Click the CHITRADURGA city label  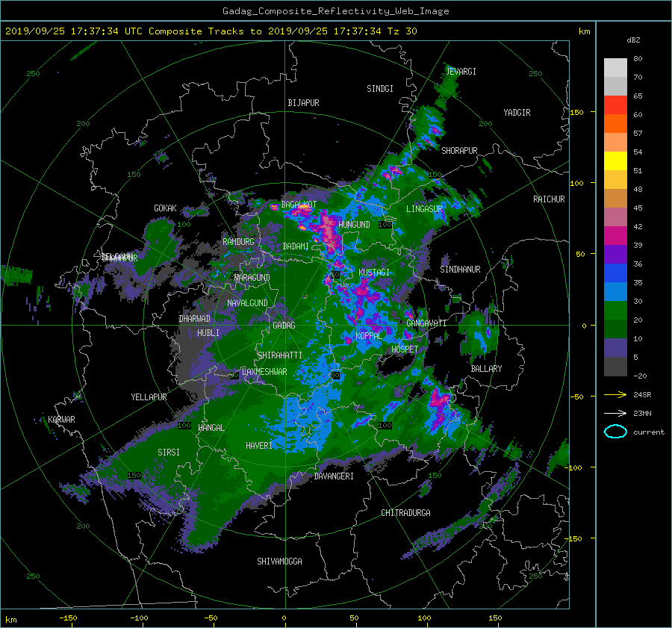(x=405, y=513)
